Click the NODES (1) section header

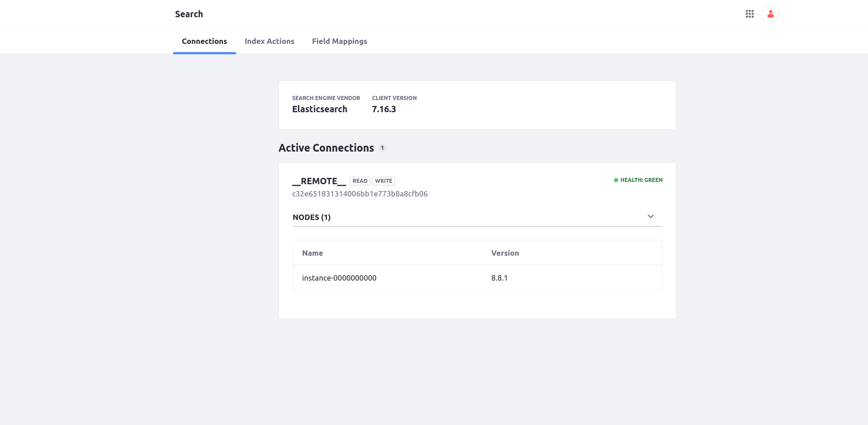pyautogui.click(x=477, y=217)
